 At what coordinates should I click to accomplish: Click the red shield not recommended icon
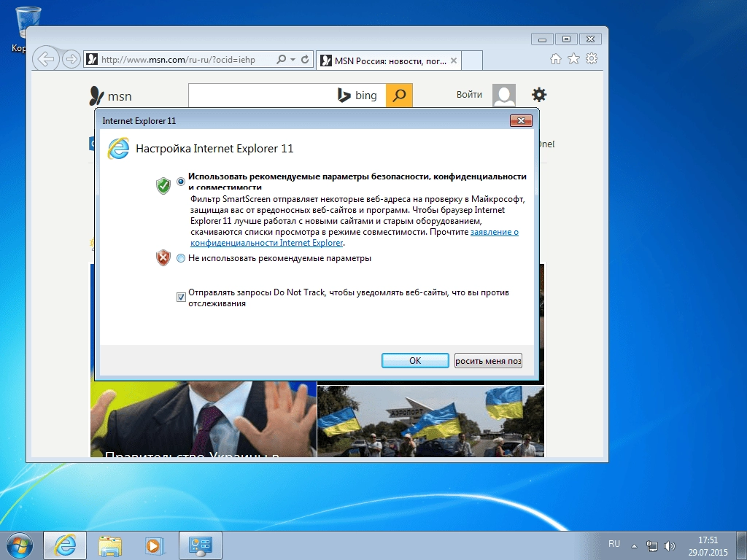click(163, 257)
